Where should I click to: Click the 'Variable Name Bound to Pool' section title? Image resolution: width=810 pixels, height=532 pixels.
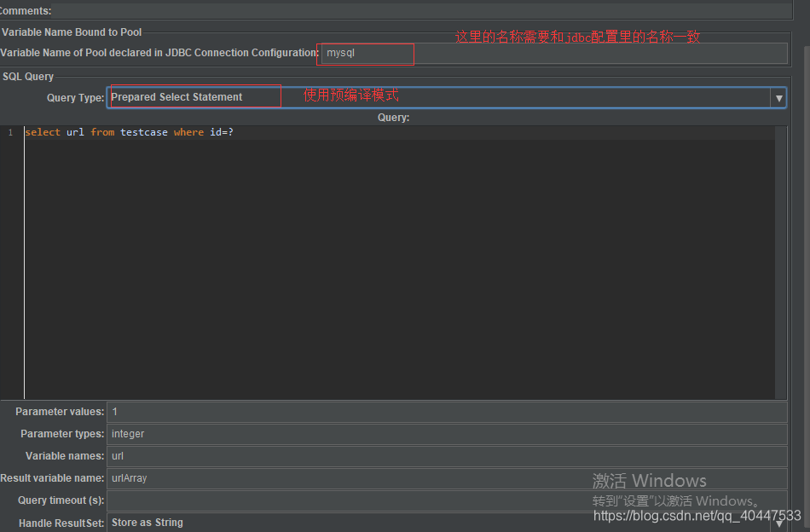pos(72,32)
